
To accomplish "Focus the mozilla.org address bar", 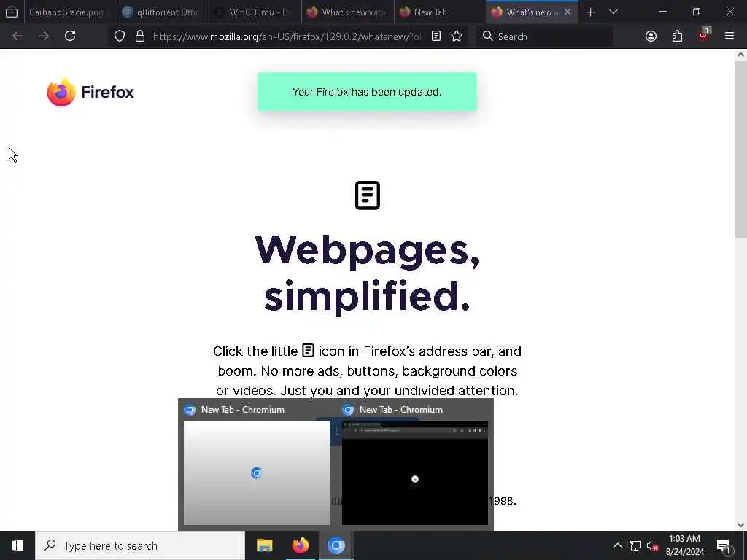I will click(x=288, y=36).
